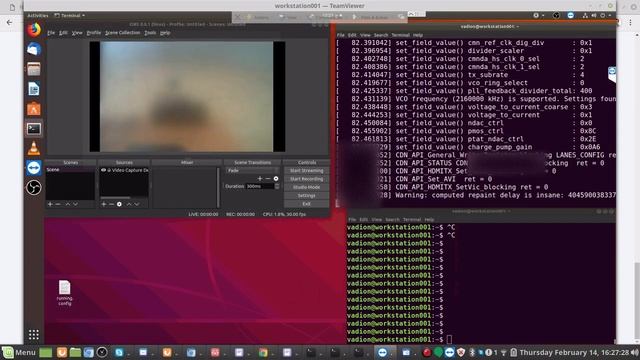Screen dimensions: 640x360
Task: Open volume indicator in Ubuntu top bar
Action: pos(594,16)
